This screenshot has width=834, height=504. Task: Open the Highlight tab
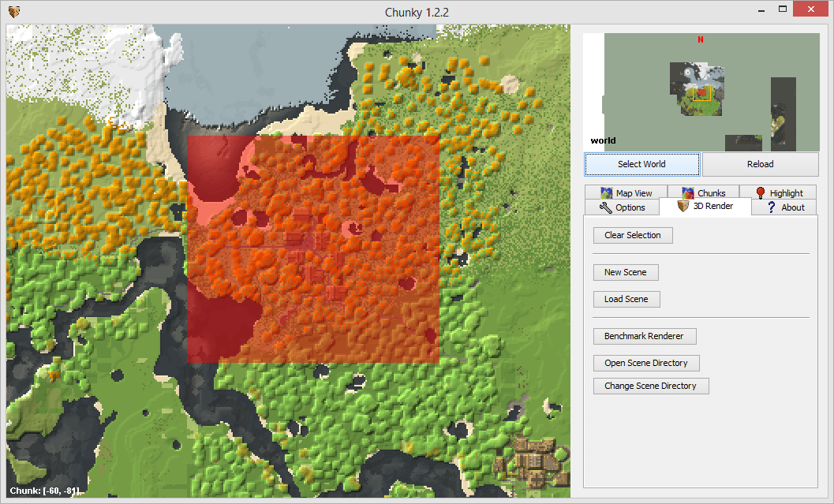point(778,192)
